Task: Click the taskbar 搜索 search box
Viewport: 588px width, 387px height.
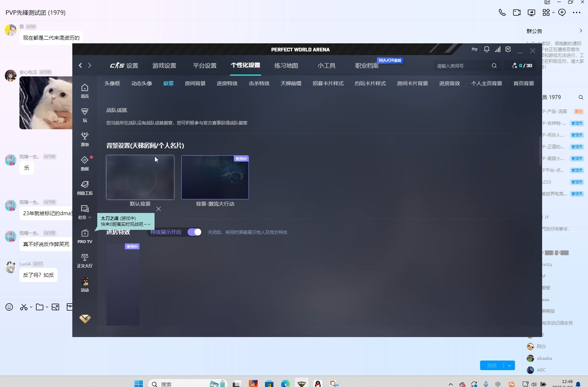Action: [x=188, y=384]
